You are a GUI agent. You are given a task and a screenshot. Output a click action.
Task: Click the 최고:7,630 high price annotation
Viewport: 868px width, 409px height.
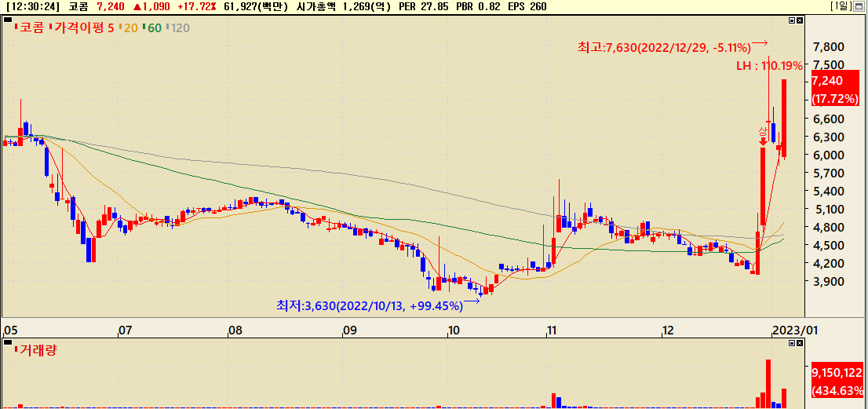coord(664,48)
